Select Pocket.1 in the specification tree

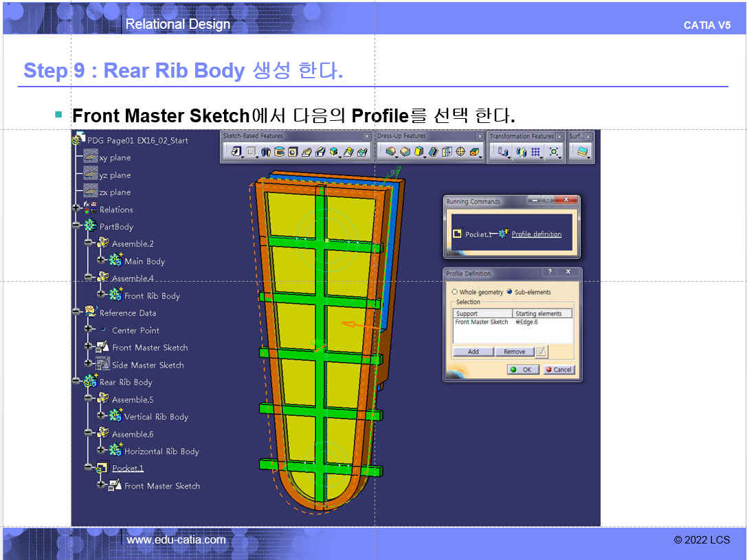(x=128, y=469)
